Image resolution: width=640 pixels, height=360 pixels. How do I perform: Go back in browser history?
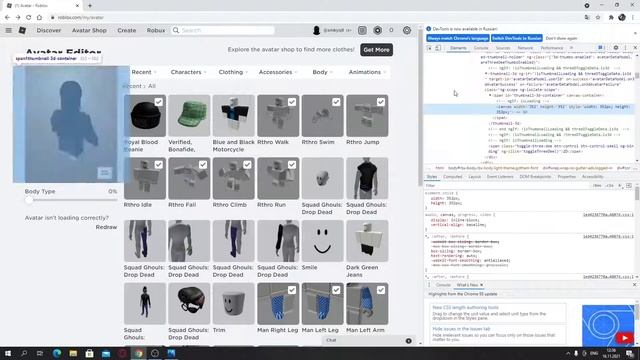click(x=7, y=18)
